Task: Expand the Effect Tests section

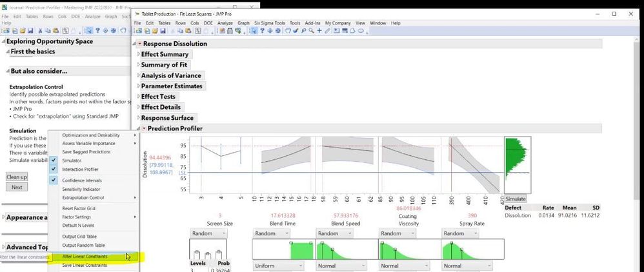Action: (138, 97)
